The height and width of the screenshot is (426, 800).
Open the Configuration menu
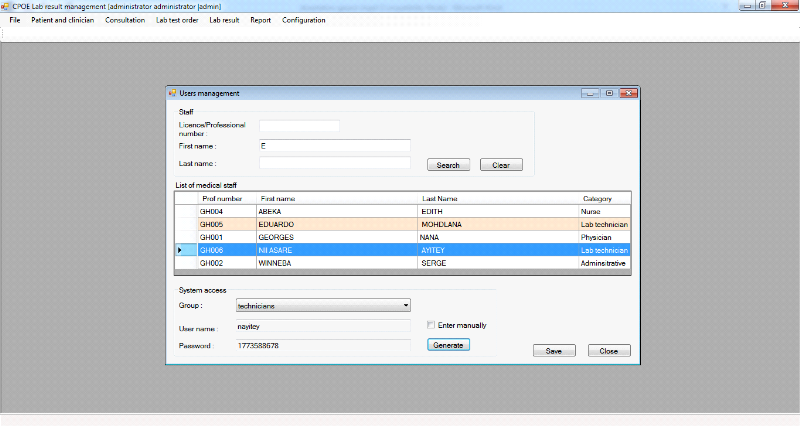303,20
